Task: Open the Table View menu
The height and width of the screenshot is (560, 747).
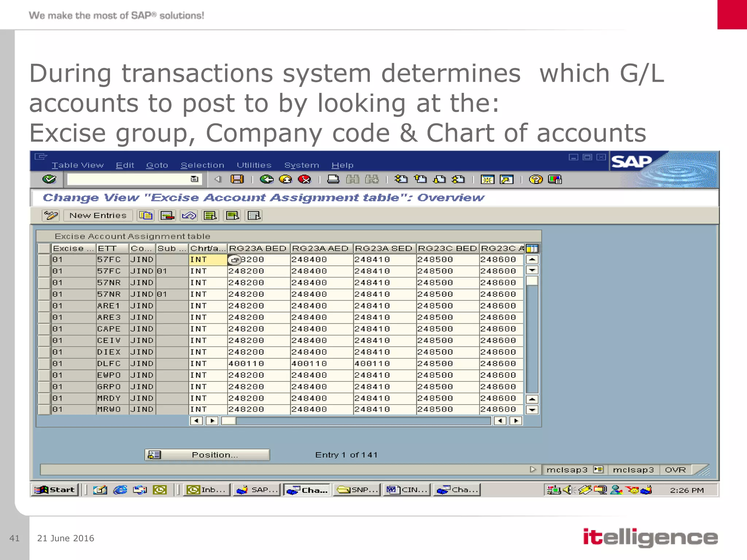Action: click(x=78, y=165)
